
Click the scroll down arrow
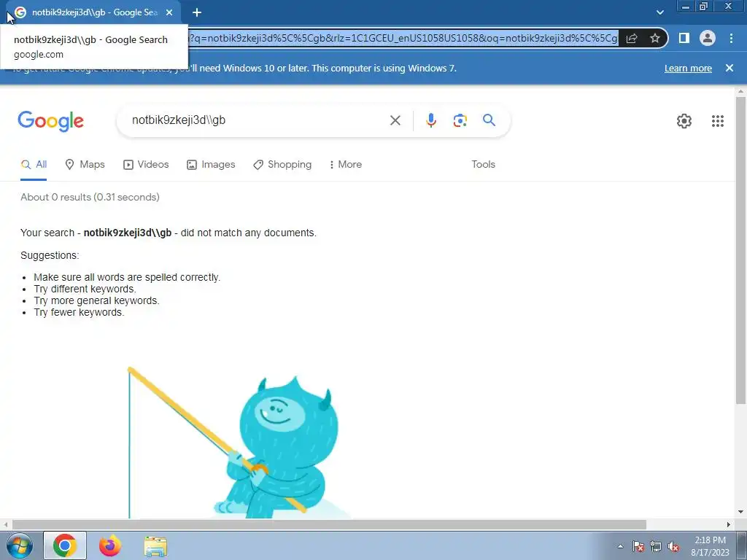740,512
